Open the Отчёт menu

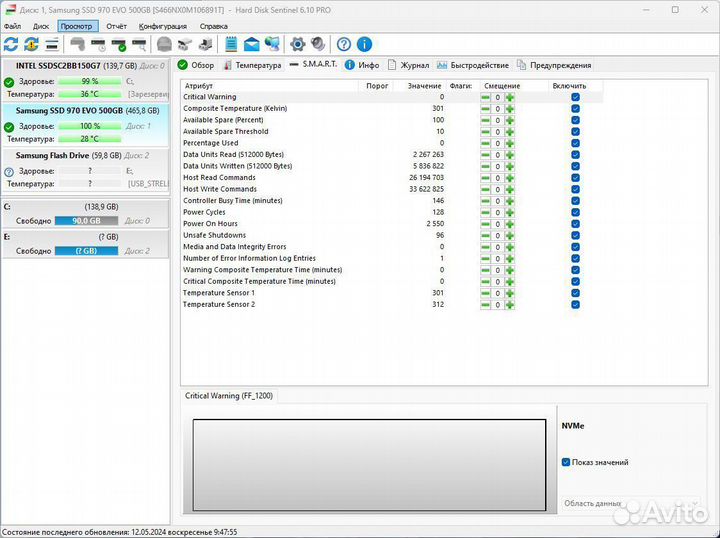[x=116, y=26]
